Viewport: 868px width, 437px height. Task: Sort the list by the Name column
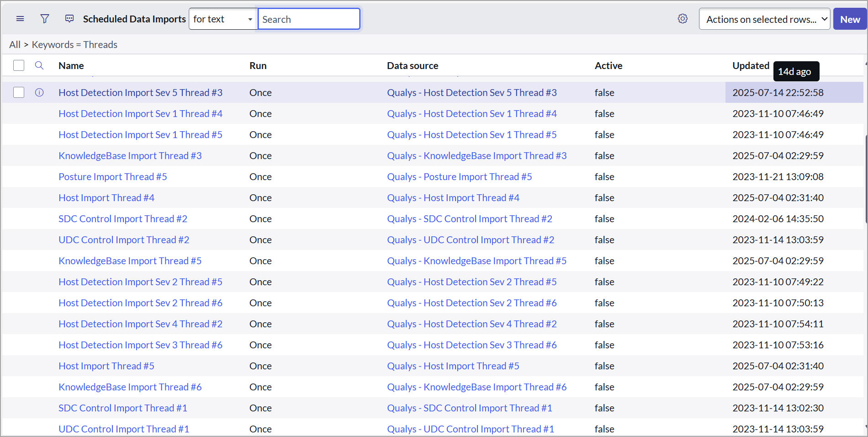click(71, 65)
